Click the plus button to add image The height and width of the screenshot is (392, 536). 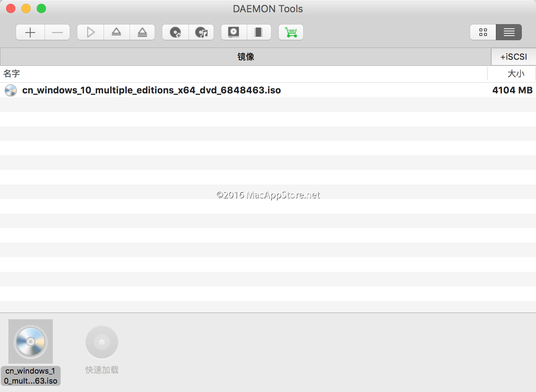(x=30, y=33)
